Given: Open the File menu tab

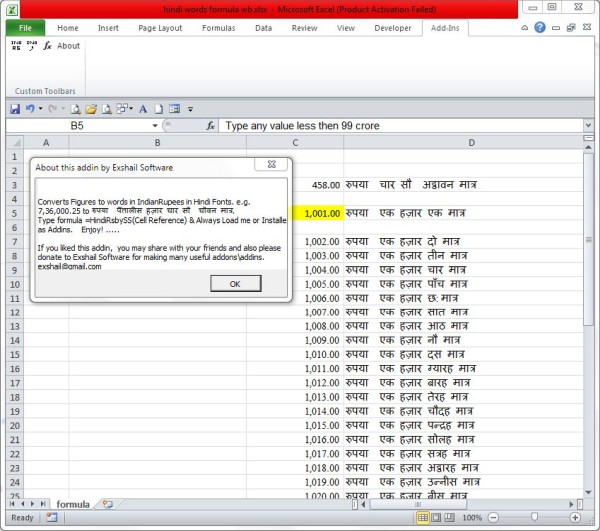Looking at the screenshot, I should (x=25, y=28).
